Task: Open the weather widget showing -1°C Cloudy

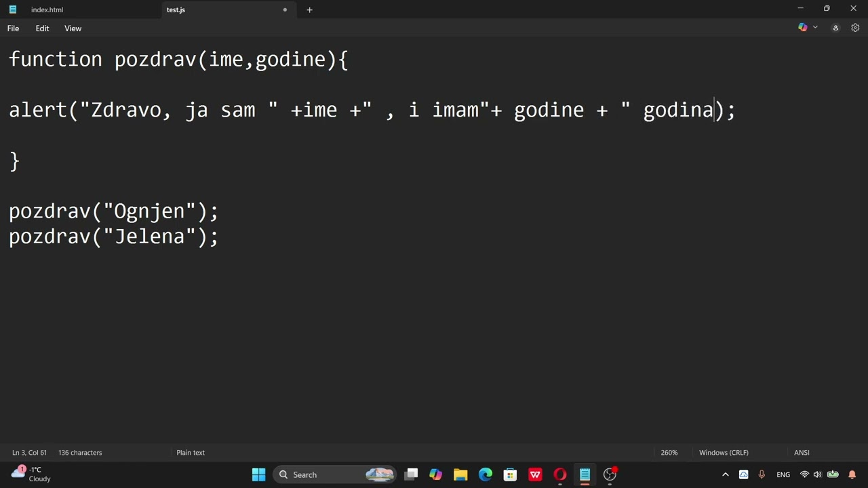Action: pos(31,474)
